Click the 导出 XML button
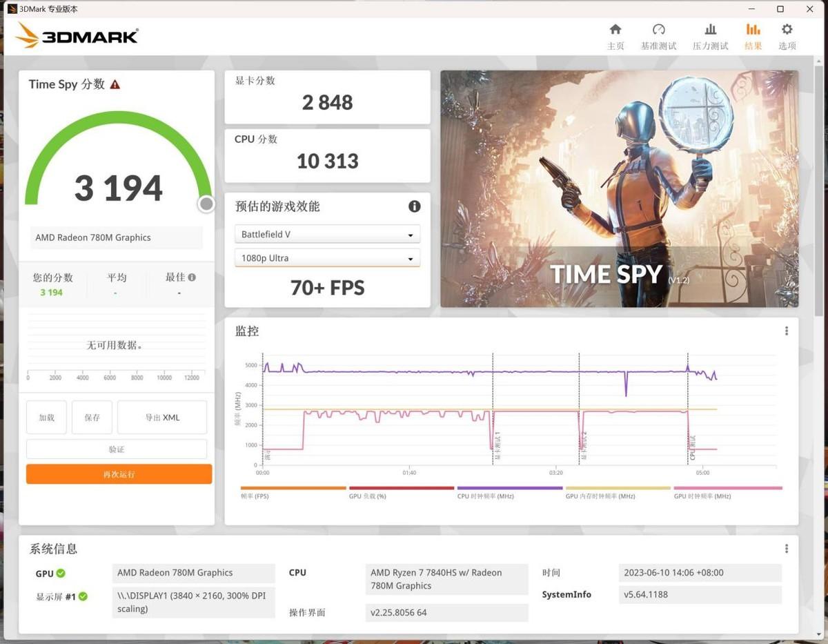 [x=161, y=417]
